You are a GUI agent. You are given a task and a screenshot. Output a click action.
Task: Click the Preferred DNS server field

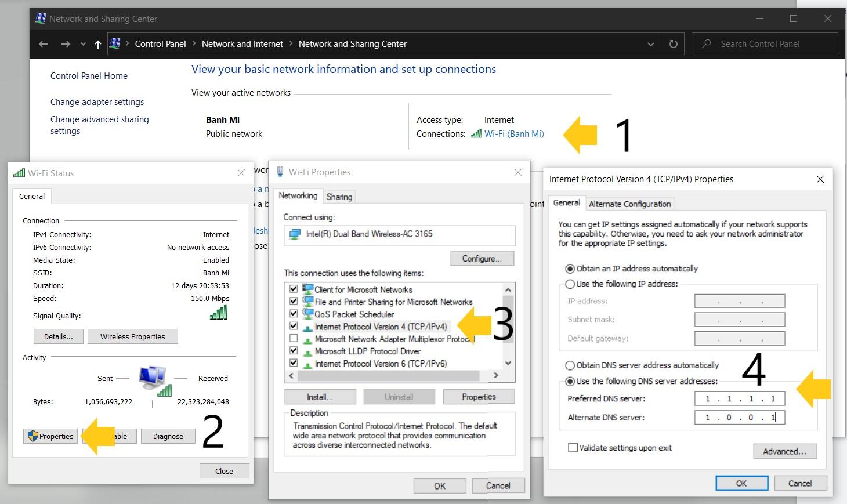739,398
